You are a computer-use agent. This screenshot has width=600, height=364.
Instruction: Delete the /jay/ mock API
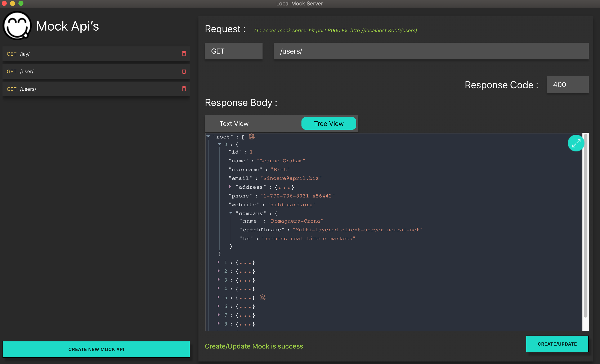pyautogui.click(x=184, y=54)
